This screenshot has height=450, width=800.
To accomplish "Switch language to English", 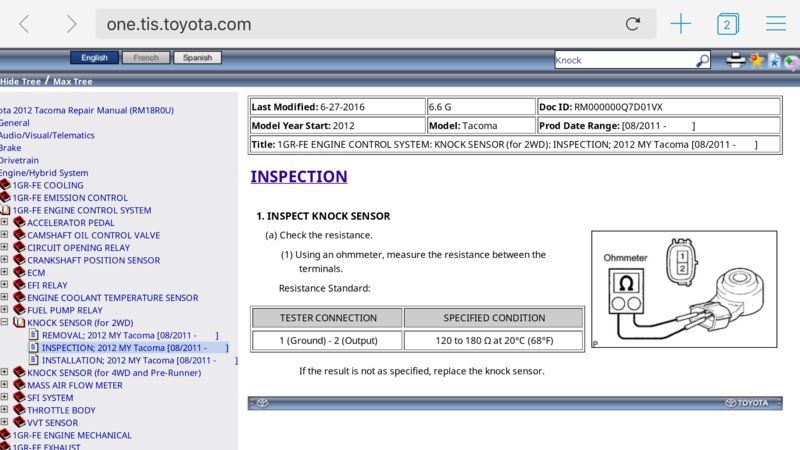I will coord(94,58).
